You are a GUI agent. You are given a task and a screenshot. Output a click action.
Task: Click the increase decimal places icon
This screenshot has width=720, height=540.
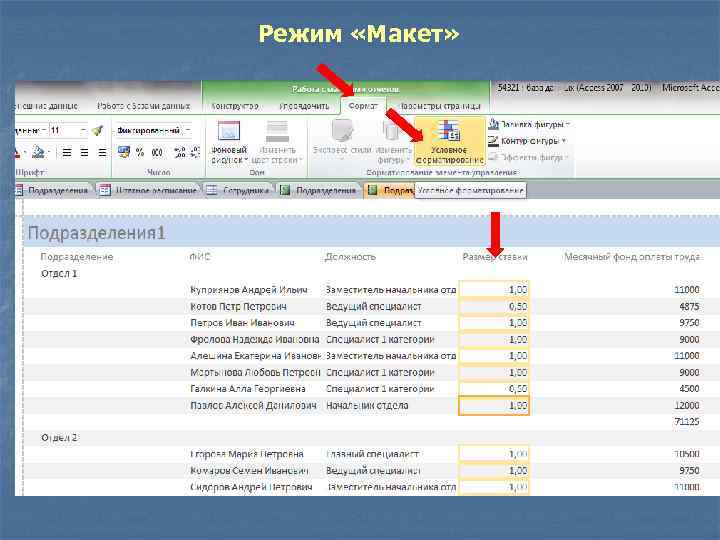[x=180, y=152]
